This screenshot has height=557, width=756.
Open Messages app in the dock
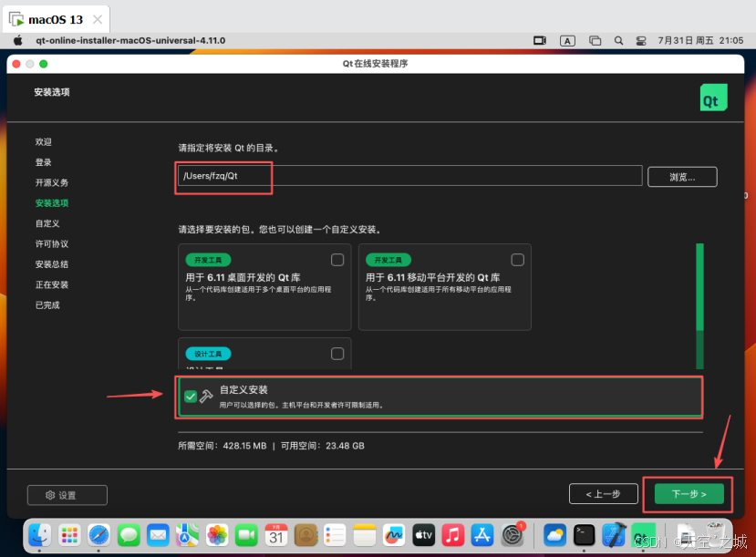tap(129, 535)
